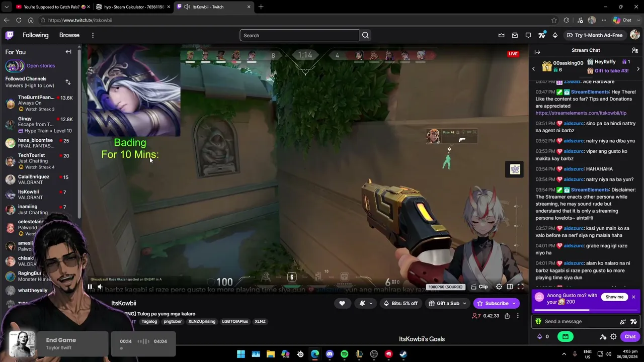
Task: Open the notification bell dropdown
Action: pos(366,303)
